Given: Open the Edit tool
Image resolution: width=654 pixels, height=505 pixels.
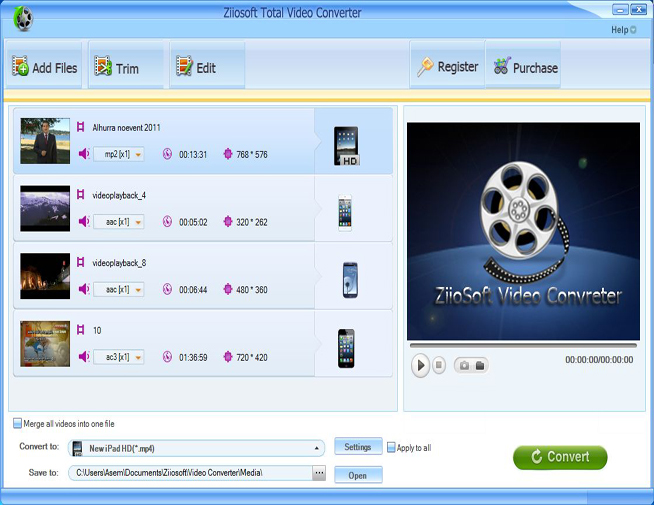Looking at the screenshot, I should [207, 66].
